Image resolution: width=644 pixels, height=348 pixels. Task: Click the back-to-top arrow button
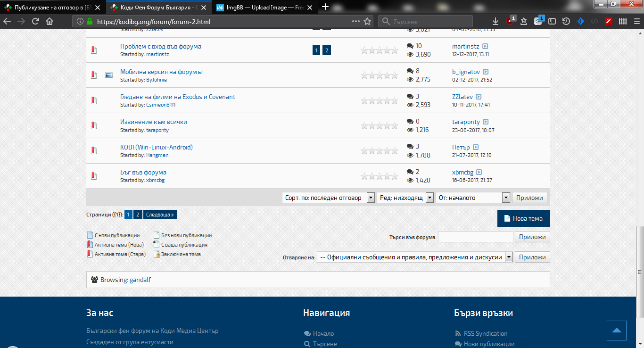coord(617,331)
